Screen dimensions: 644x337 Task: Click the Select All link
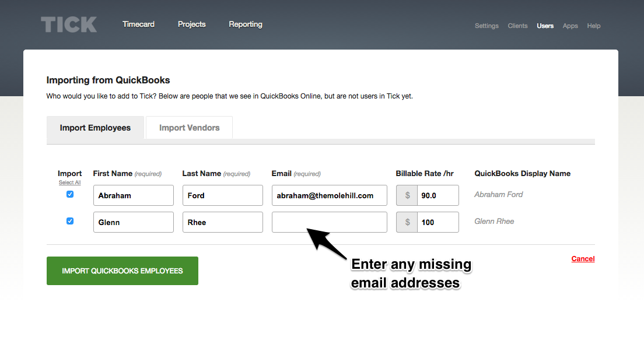[69, 182]
